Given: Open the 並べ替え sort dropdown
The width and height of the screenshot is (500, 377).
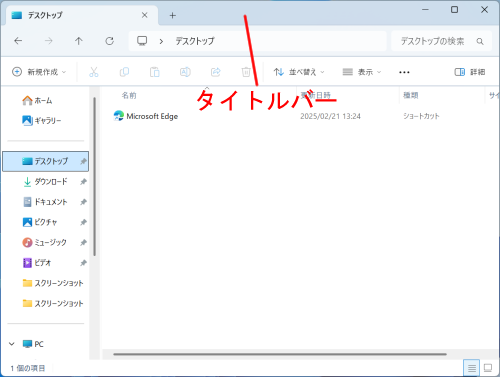Looking at the screenshot, I should [299, 72].
